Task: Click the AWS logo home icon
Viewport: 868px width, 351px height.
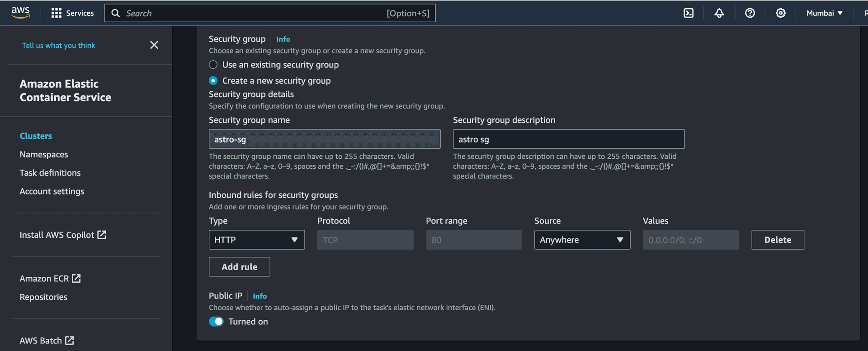Action: tap(20, 13)
